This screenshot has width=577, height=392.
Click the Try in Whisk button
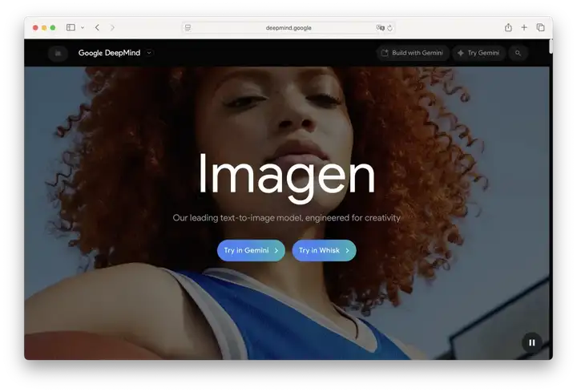pyautogui.click(x=325, y=251)
